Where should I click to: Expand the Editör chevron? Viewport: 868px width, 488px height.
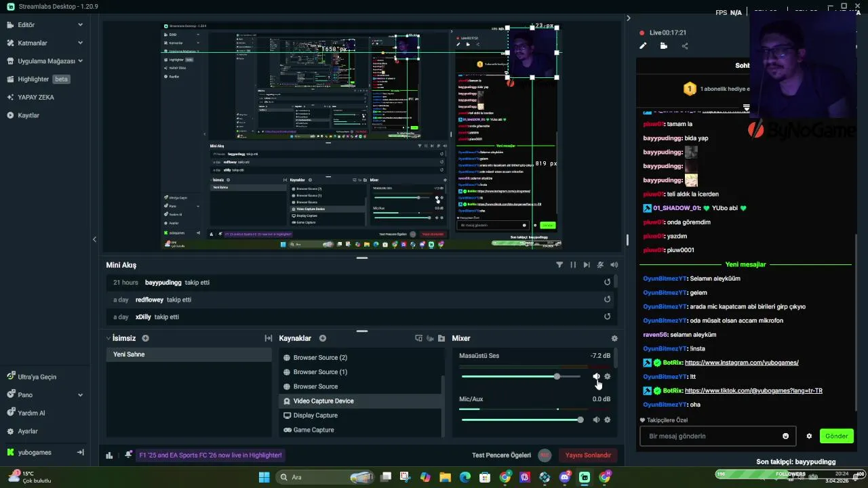80,24
